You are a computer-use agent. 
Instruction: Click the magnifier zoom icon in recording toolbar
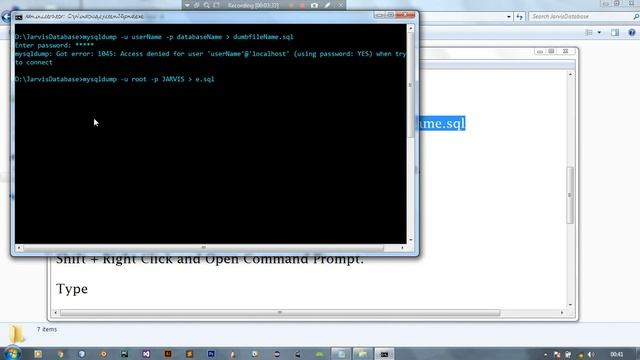point(207,5)
